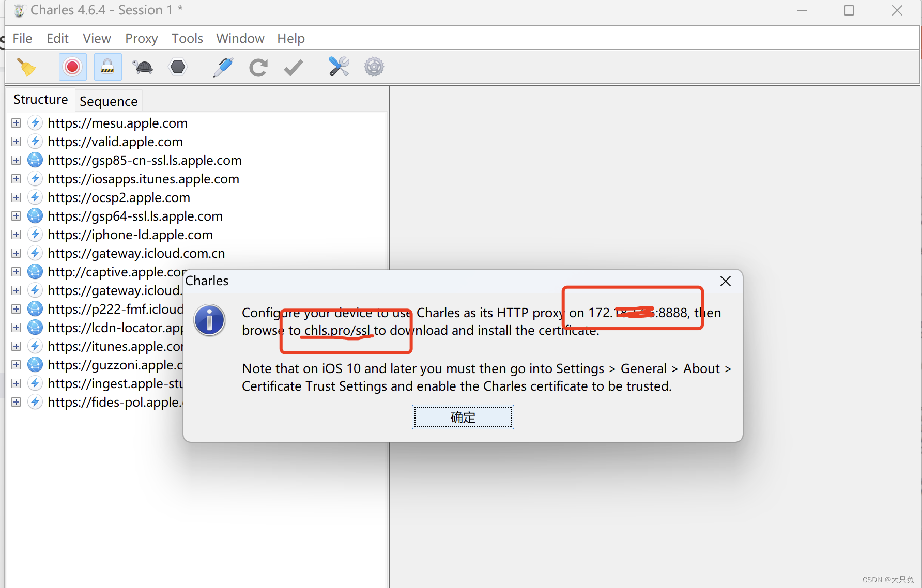Click the Charles app icon in title bar
Viewport: 922px width, 588px height.
click(x=19, y=10)
